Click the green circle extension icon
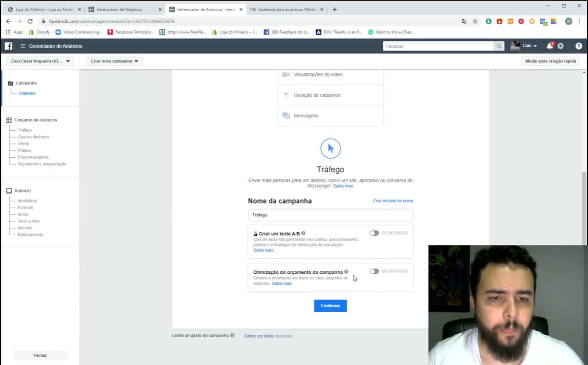Image resolution: width=588 pixels, height=365 pixels. [488, 21]
